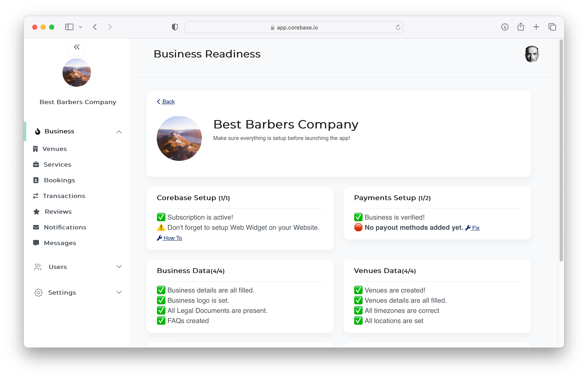Click the wrench icon beside How To
Image resolution: width=588 pixels, height=379 pixels.
[159, 238]
